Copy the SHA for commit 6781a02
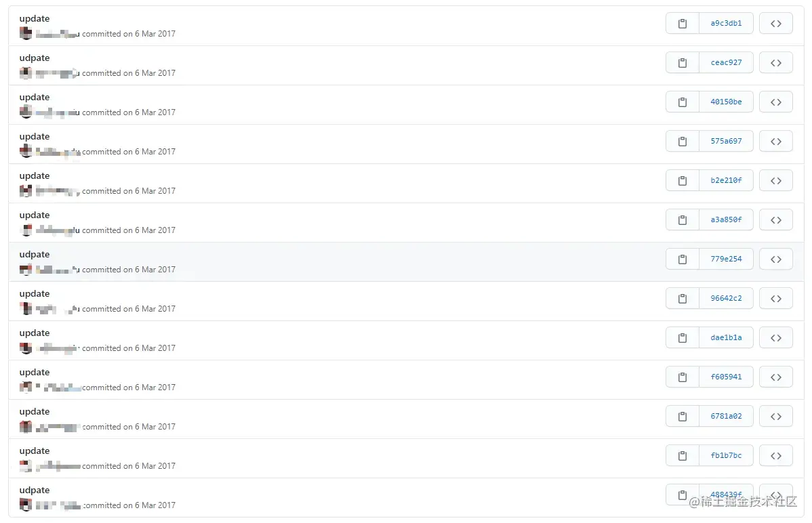 [681, 416]
